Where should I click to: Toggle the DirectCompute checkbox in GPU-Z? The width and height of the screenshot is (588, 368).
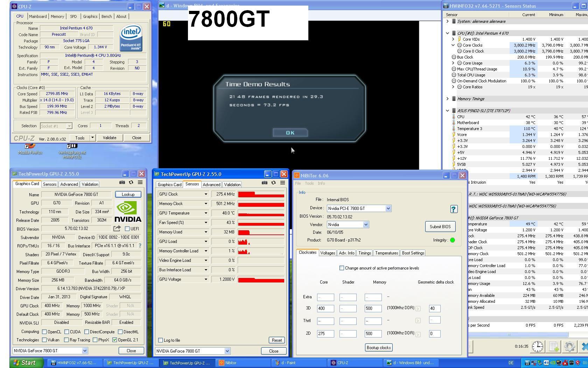click(x=86, y=332)
